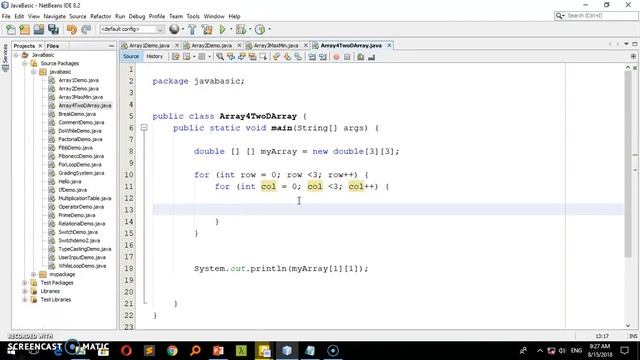Click the Open Project toolbar icon
Image resolution: width=640 pixels, height=360 pixels.
pyautogui.click(x=39, y=29)
